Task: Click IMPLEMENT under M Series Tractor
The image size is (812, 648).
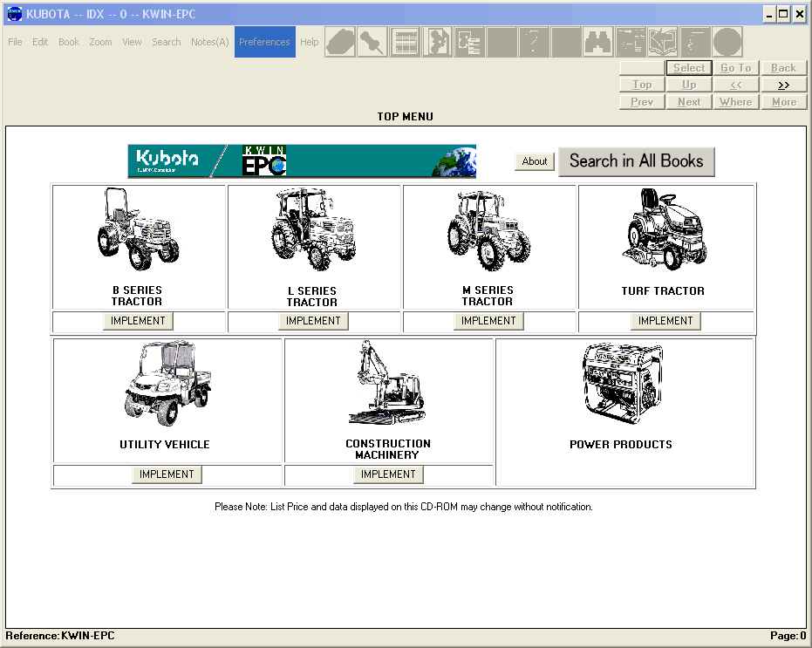Action: tap(488, 321)
